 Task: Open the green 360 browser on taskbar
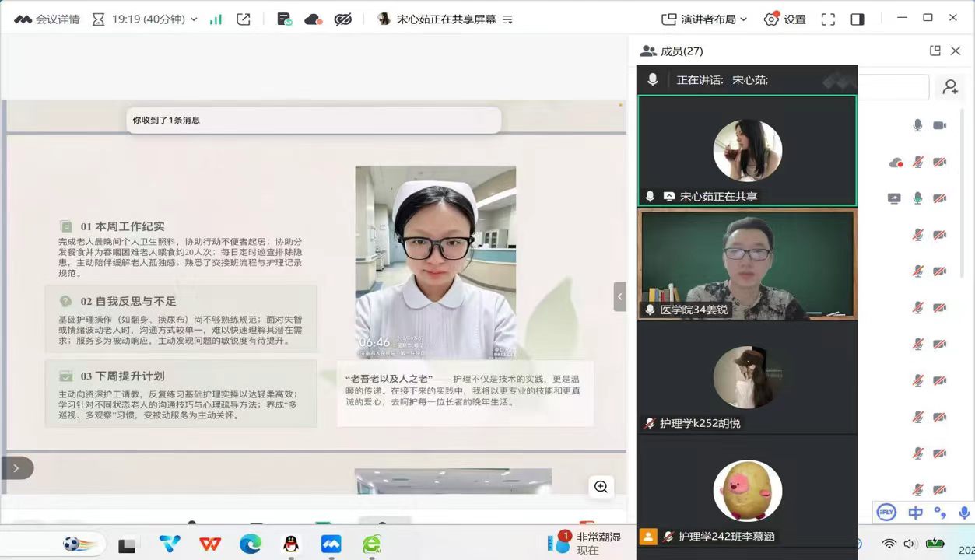coord(372,544)
